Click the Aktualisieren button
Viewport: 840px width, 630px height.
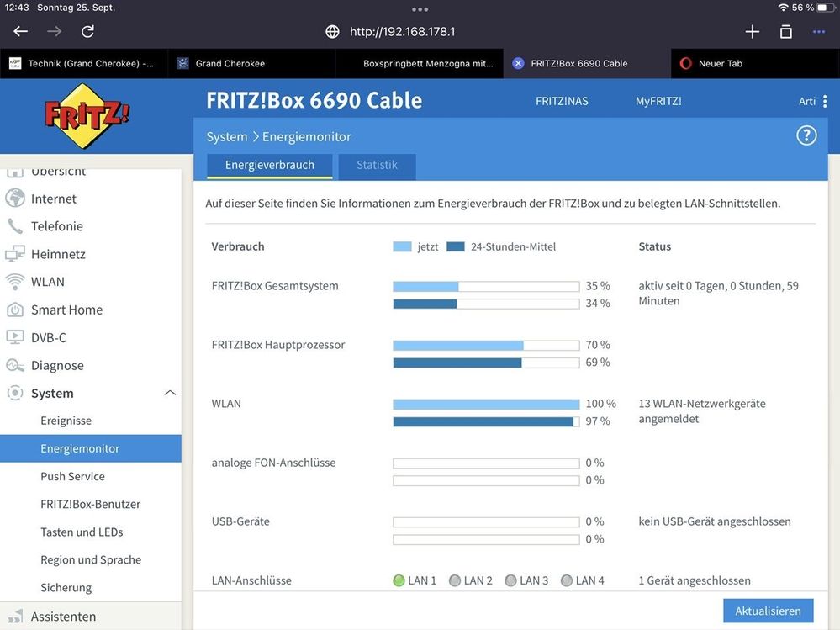click(x=768, y=611)
